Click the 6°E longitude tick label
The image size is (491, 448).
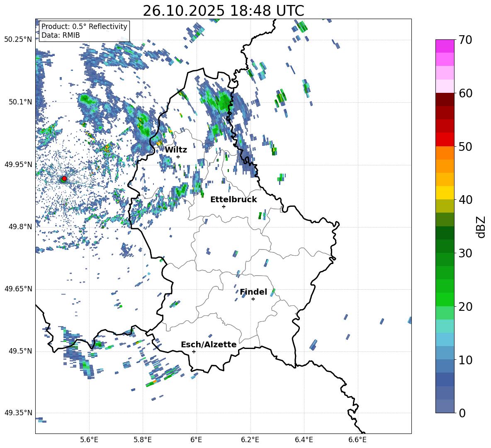click(196, 440)
